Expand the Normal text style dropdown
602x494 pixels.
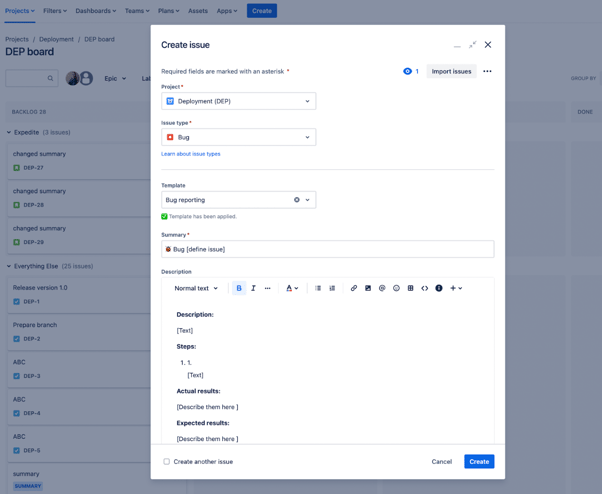tap(196, 288)
